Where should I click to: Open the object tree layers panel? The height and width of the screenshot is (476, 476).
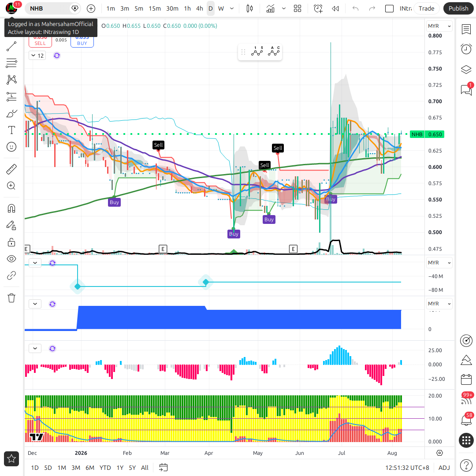(x=466, y=70)
